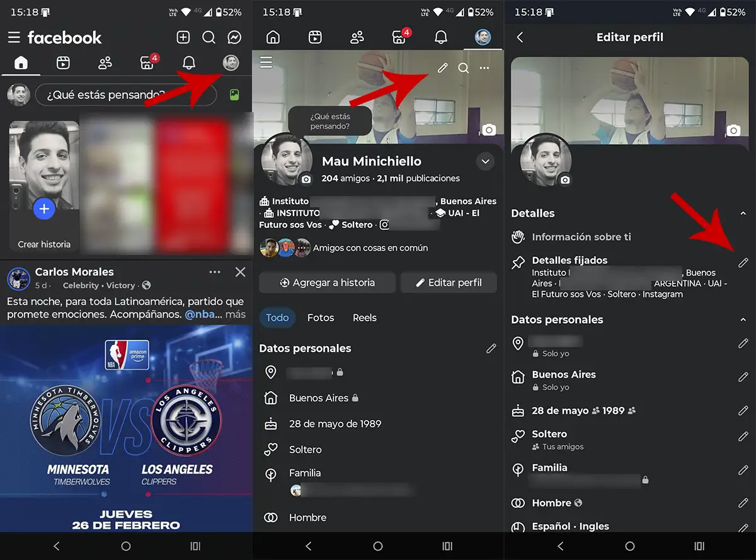Tap the camera icon on the cover photo

488,130
